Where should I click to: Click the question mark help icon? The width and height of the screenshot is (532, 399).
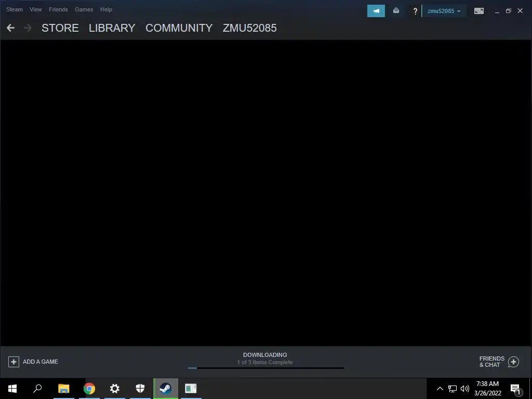(x=415, y=11)
